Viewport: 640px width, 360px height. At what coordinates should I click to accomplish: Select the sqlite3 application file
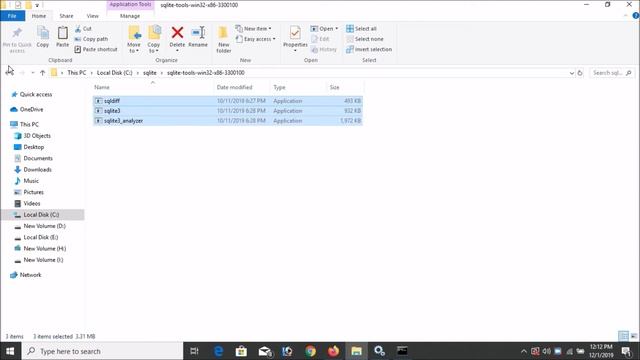(x=228, y=111)
